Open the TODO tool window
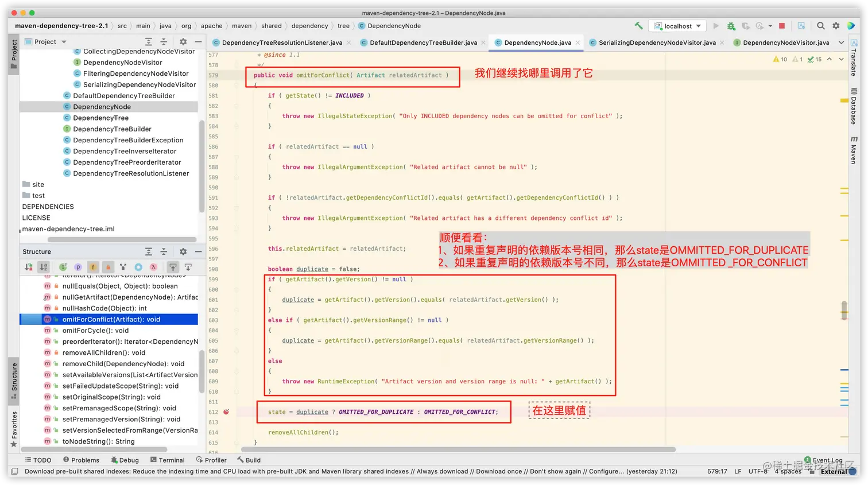 (x=38, y=460)
